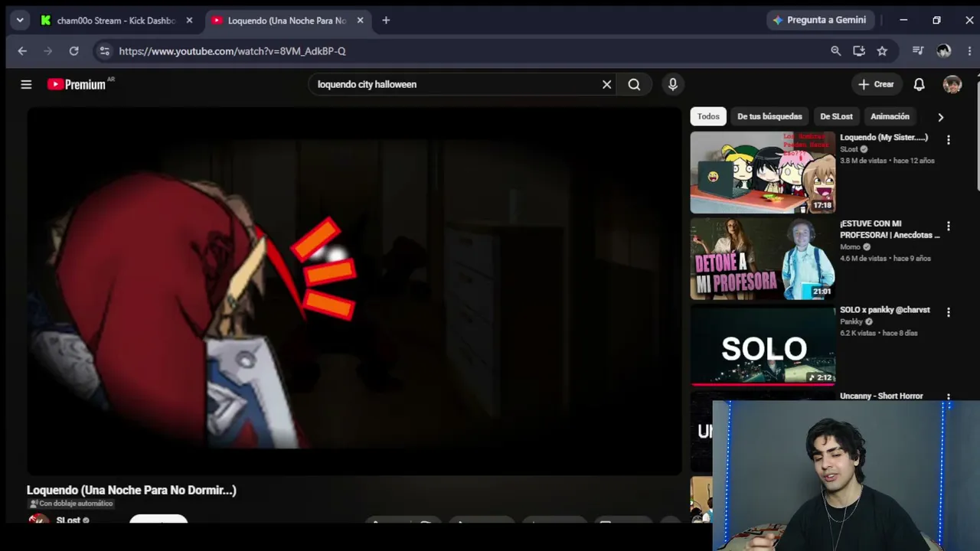Open options for Loquendo (My Sister.....) video
Image resolution: width=980 pixels, height=551 pixels.
(x=948, y=140)
